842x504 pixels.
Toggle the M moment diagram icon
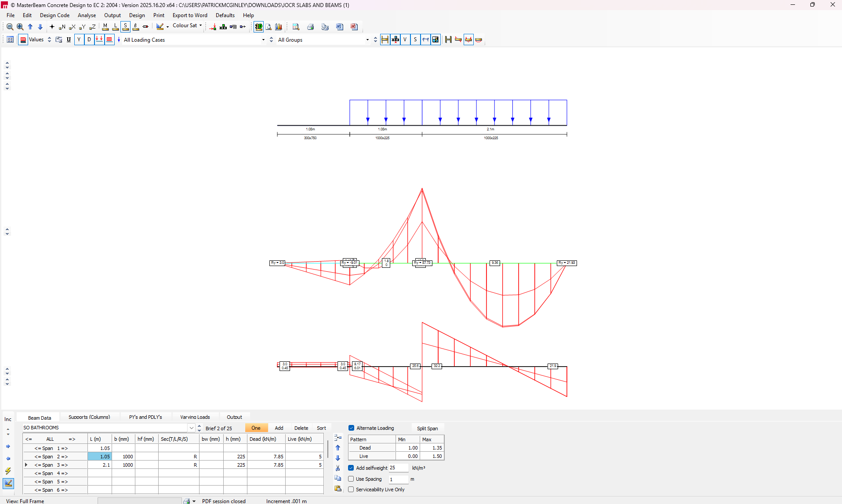tap(105, 27)
